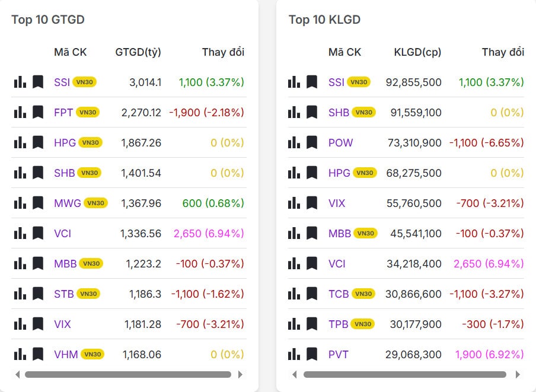Click the GTGD(tỷ) column header
This screenshot has height=392, width=536.
(x=138, y=52)
